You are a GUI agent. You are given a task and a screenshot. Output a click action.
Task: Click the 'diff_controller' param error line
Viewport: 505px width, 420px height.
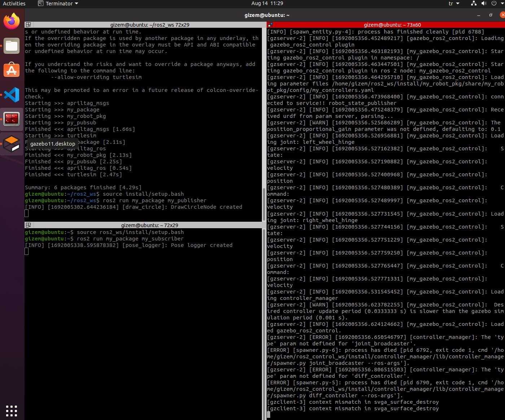pos(385,373)
